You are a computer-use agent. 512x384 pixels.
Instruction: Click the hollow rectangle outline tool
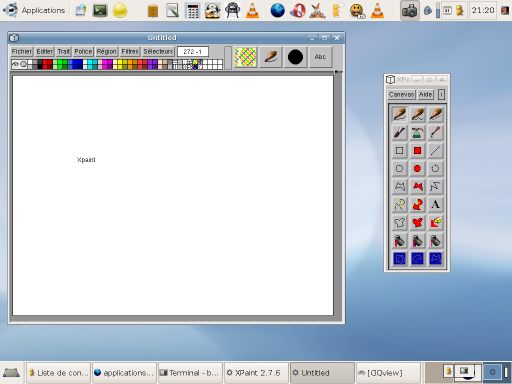pyautogui.click(x=399, y=151)
